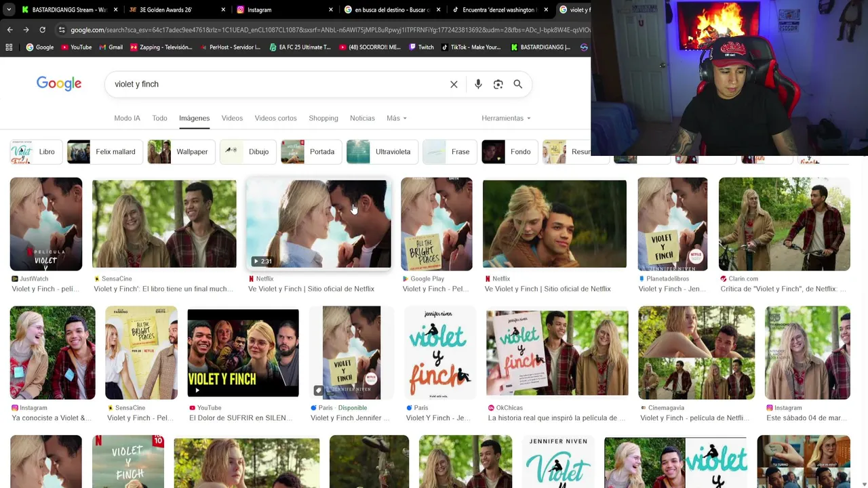This screenshot has height=488, width=868.
Task: Open the Twitch bookmark
Action: (421, 47)
